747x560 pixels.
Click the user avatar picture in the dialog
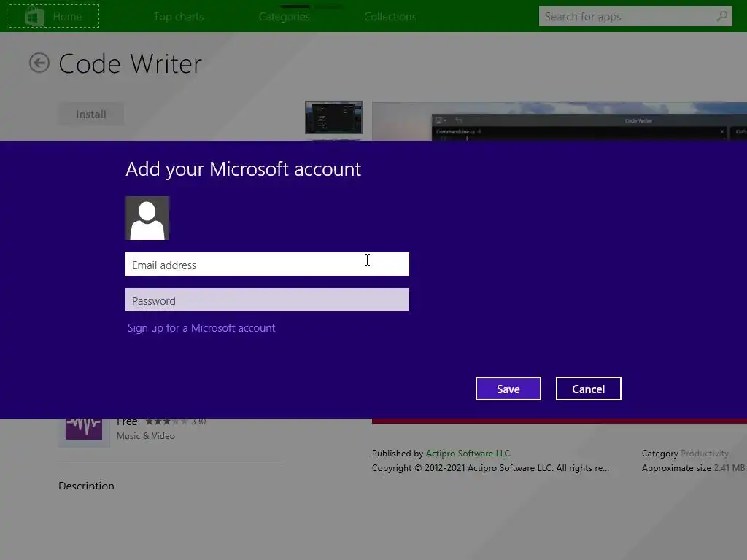(147, 218)
